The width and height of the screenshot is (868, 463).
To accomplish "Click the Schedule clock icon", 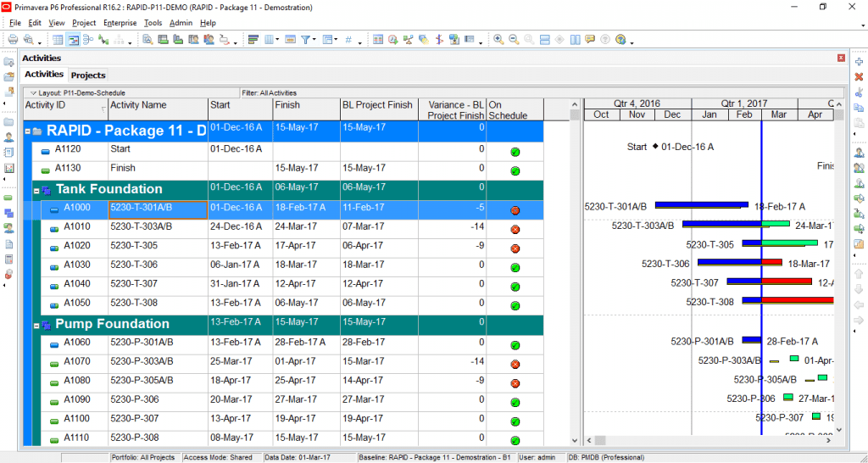I will pyautogui.click(x=393, y=39).
